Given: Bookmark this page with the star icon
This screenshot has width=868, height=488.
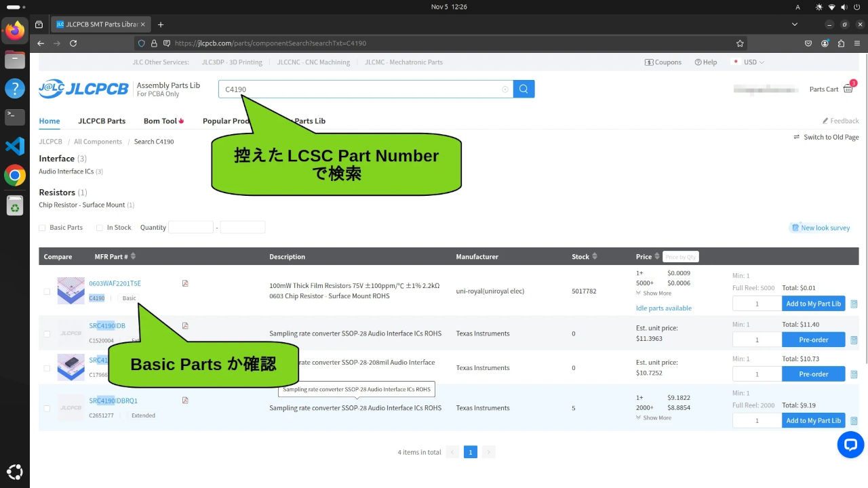Looking at the screenshot, I should [740, 43].
